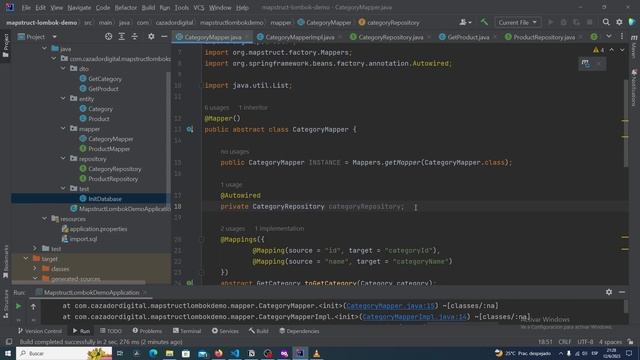This screenshot has width=640, height=360.
Task: Open the File menu
Action: pyautogui.click(x=26, y=7)
